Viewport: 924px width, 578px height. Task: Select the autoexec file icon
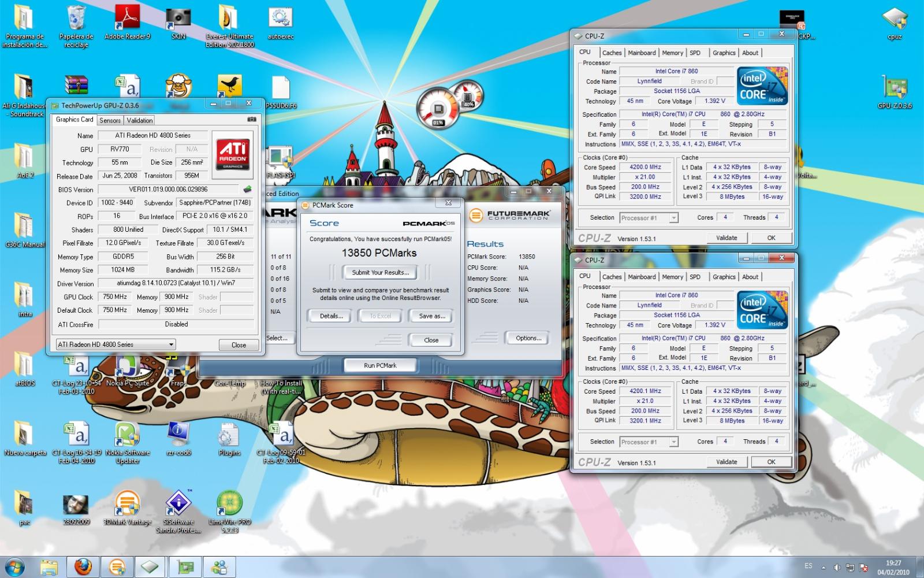tap(281, 23)
